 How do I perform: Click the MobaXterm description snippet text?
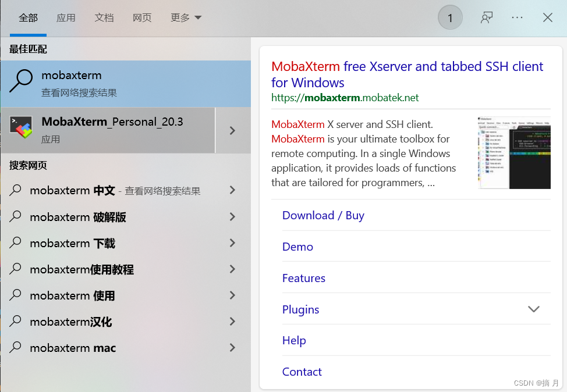pos(364,153)
